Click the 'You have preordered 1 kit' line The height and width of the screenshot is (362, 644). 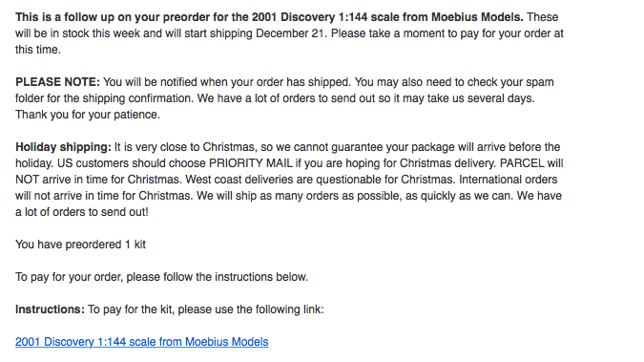(x=80, y=245)
